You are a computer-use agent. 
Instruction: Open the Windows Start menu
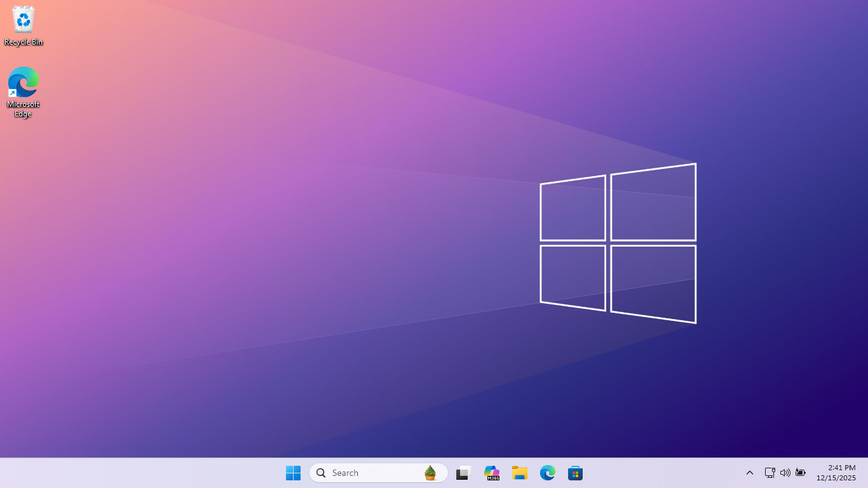293,473
